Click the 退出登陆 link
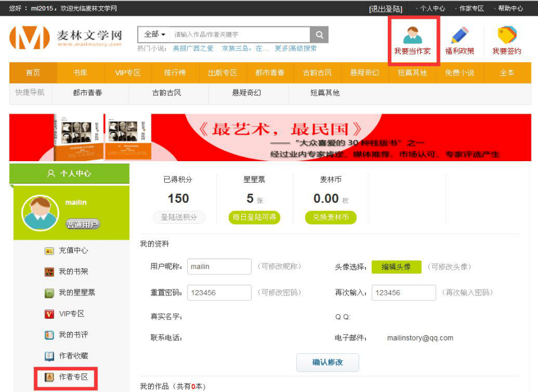This screenshot has width=538, height=392. point(386,9)
